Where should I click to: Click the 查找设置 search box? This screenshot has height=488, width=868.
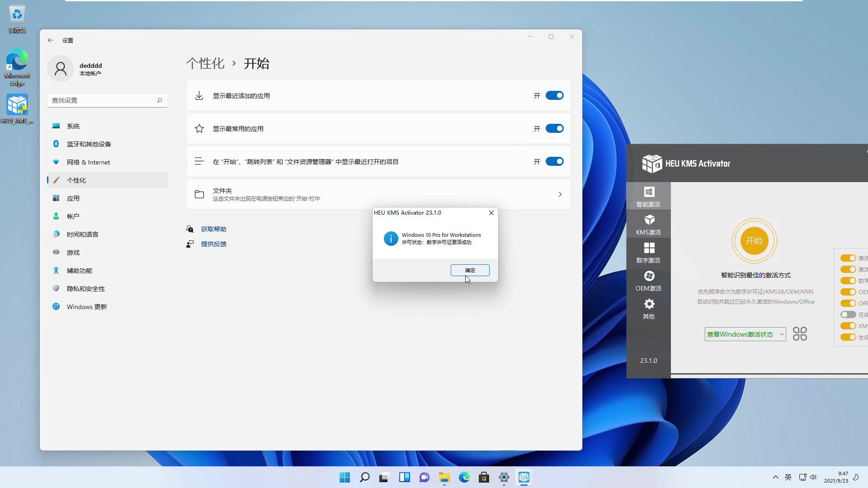click(x=107, y=100)
